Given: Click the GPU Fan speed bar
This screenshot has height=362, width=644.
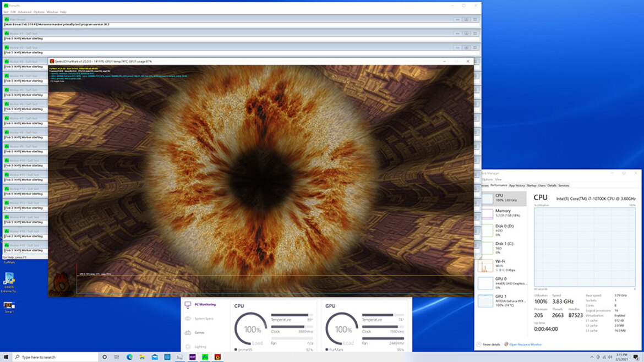Looking at the screenshot, I should pyautogui.click(x=383, y=338).
